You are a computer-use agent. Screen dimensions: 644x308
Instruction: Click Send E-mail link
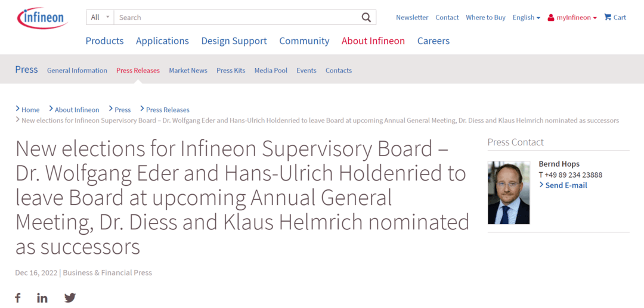(563, 185)
